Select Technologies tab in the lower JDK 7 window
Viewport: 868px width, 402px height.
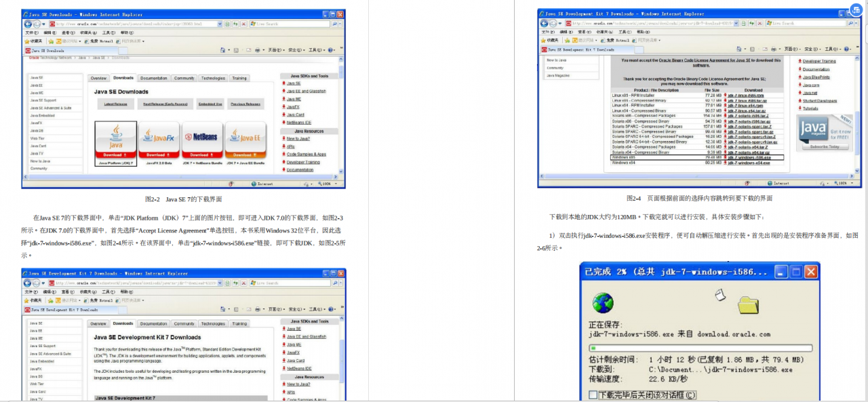click(x=213, y=324)
